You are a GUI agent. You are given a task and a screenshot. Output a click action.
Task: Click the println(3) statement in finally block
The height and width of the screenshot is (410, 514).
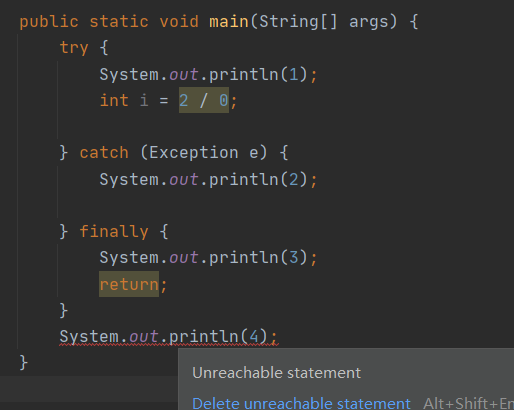pyautogui.click(x=208, y=258)
